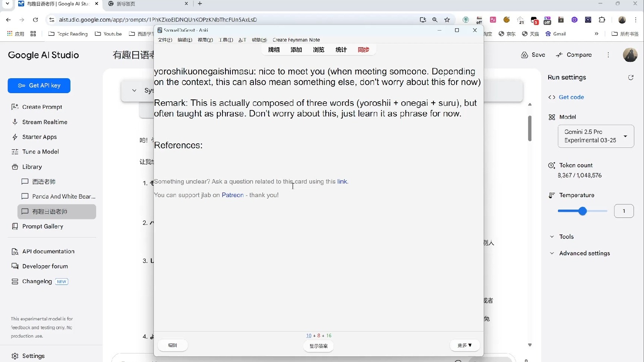
Task: Expand the System instructions chevron
Action: click(134, 90)
